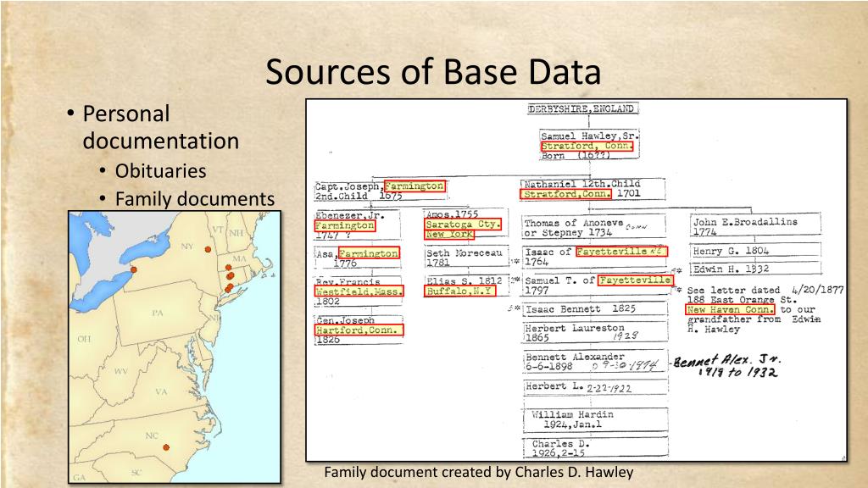
Task: Click the orange dot in North Carolina on map
Action: 166,447
